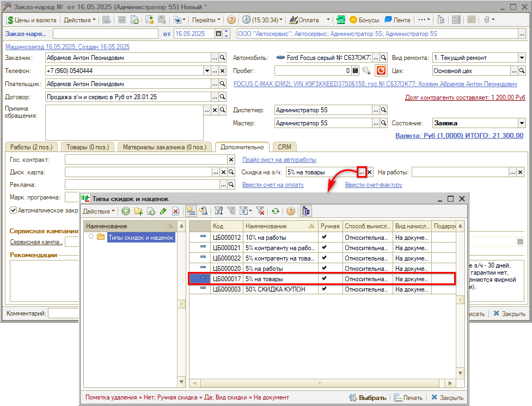This screenshot has width=532, height=406.
Task: Click the red refresh icon beside Пробег
Action: pos(381,71)
